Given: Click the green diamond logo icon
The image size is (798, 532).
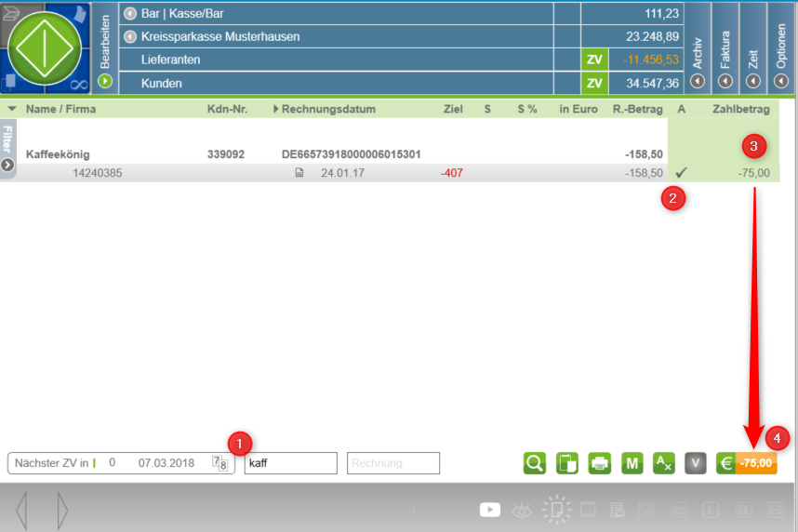Looking at the screenshot, I should 45,47.
